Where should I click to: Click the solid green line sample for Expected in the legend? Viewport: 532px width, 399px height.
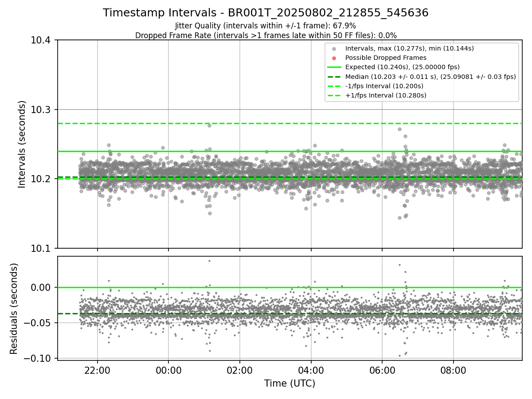click(x=334, y=67)
